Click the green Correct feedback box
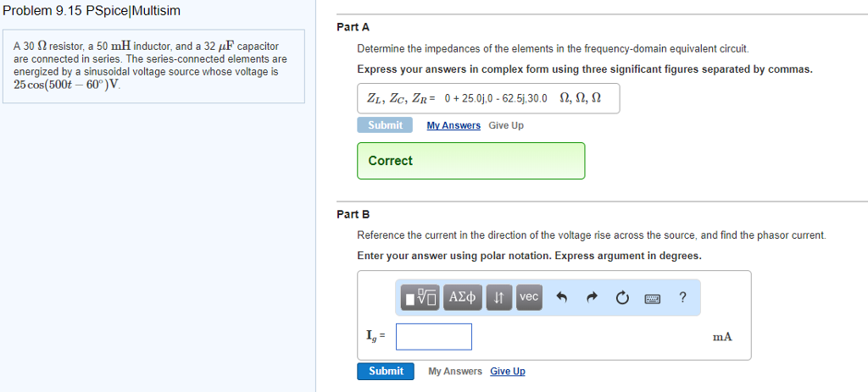 [471, 161]
